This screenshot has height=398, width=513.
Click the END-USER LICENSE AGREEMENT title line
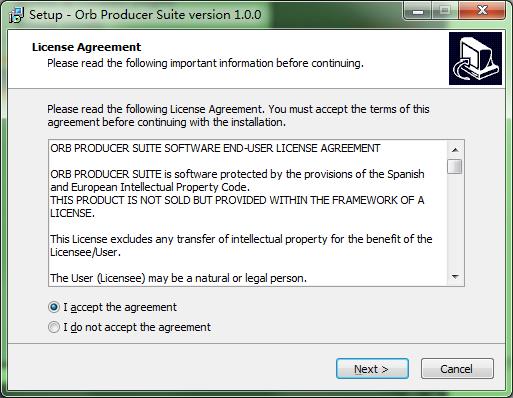pos(215,148)
